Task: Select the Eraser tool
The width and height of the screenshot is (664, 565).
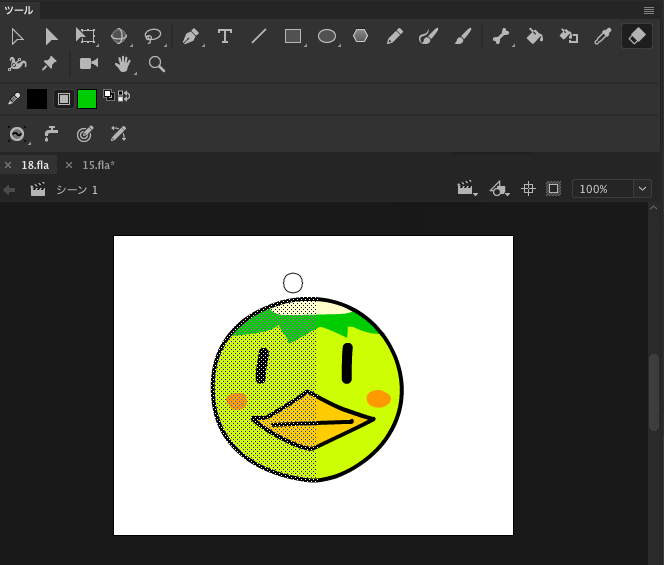Action: (636, 36)
